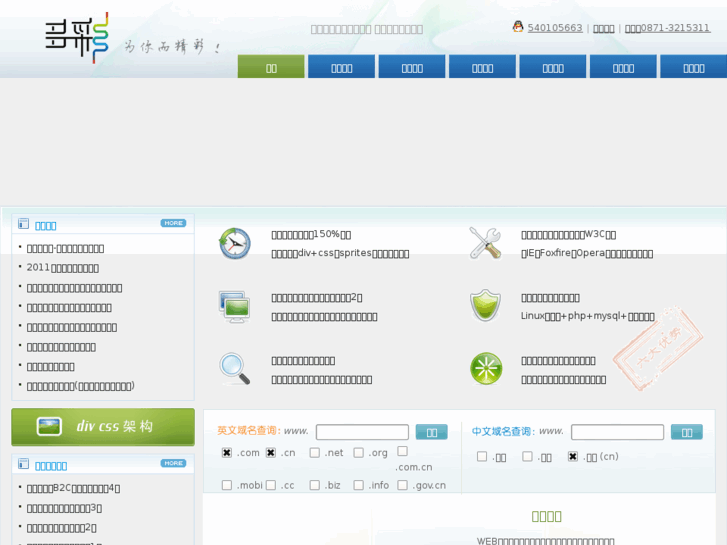Click the header link between QQ and phone
Viewport: 727px width, 545px height.
coord(604,28)
